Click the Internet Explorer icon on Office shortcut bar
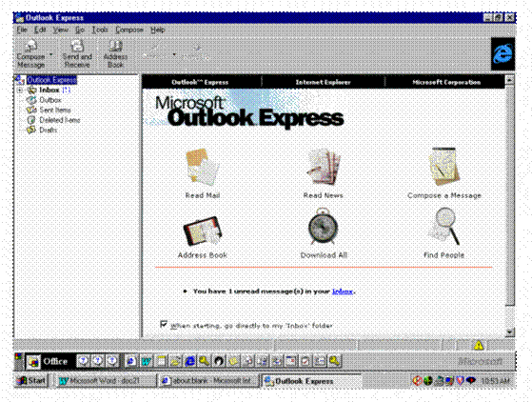Image resolution: width=532 pixels, height=402 pixels. pos(190,361)
